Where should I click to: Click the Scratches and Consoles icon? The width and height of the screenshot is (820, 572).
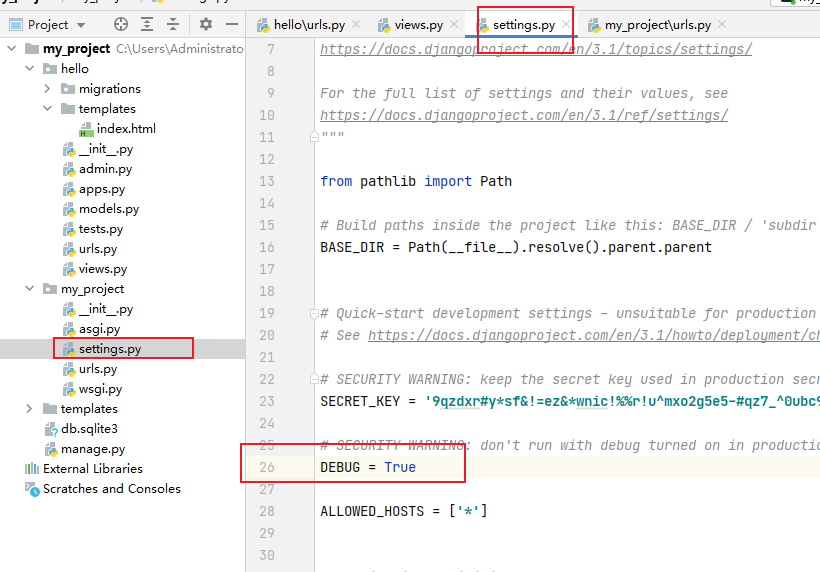[x=32, y=489]
